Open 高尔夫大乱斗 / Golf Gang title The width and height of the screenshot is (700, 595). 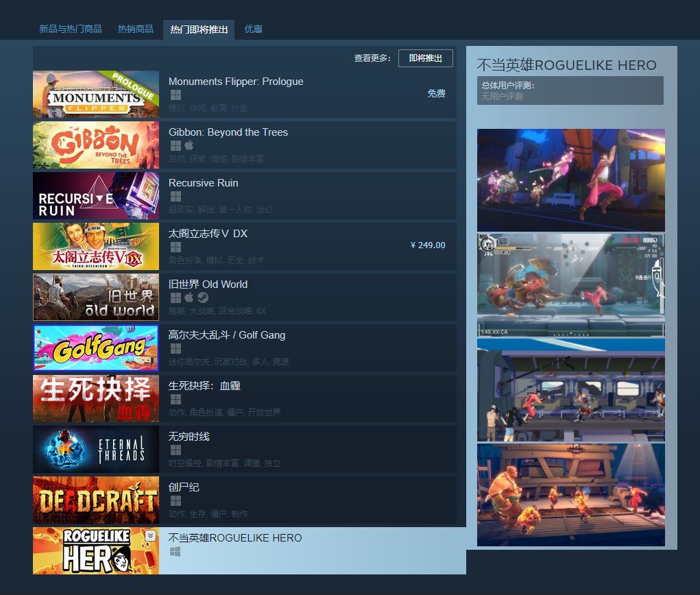click(x=227, y=335)
